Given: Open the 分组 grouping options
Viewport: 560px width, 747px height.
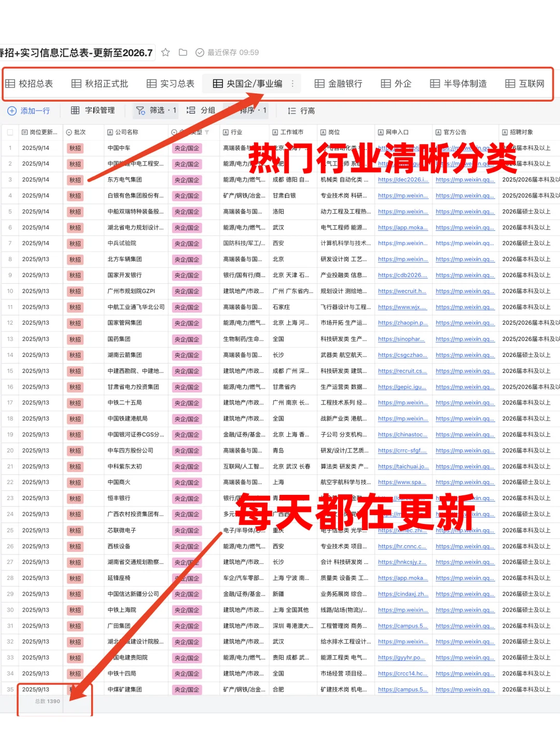Looking at the screenshot, I should coord(201,110).
